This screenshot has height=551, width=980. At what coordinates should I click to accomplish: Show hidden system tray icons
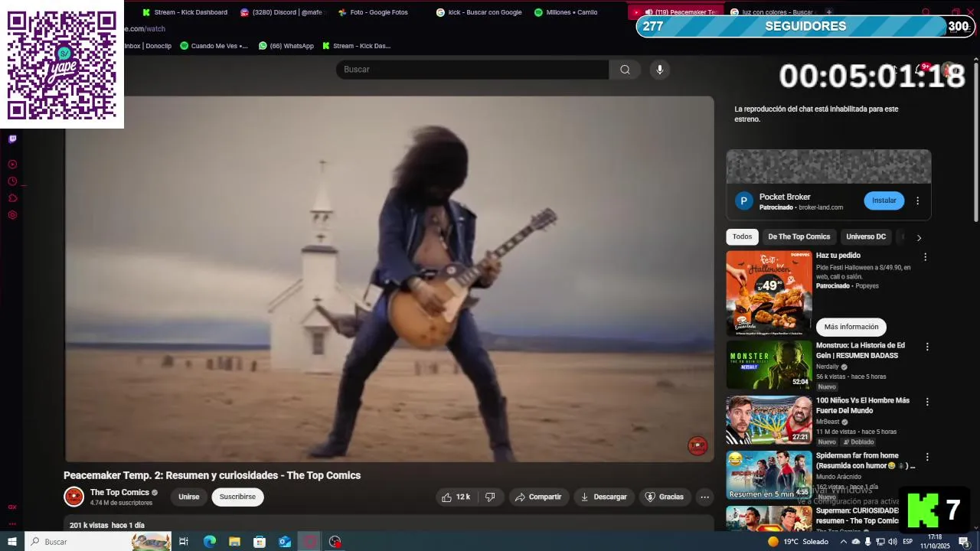tap(844, 542)
